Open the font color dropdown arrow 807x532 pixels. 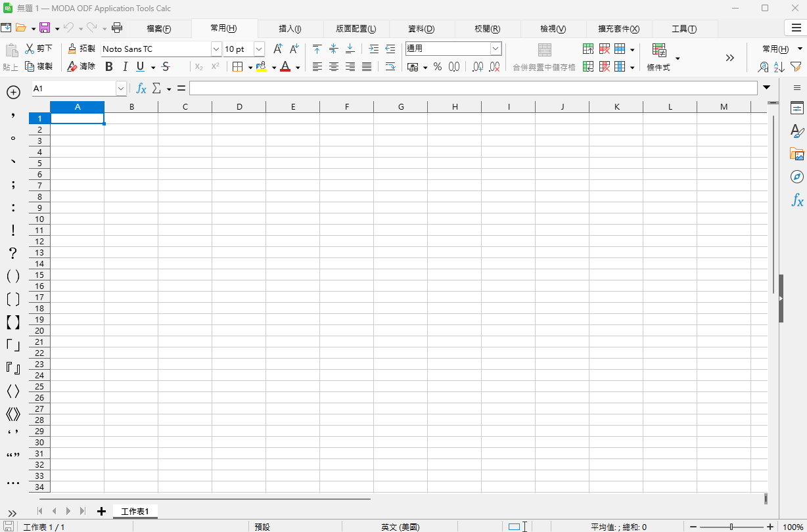pos(298,67)
